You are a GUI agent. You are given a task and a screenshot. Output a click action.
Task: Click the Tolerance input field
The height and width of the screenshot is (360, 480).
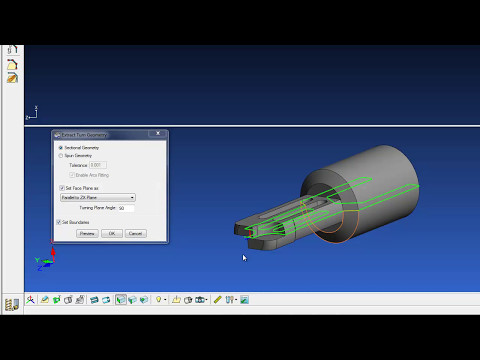98,165
